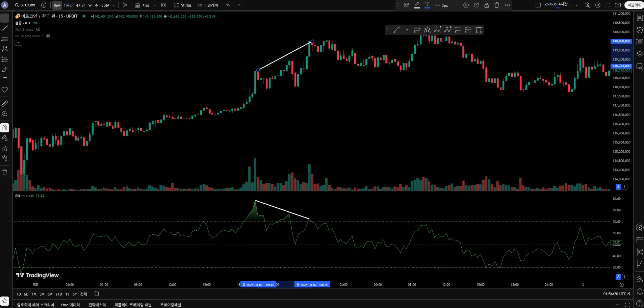Viewport: 644px width, 308px height.
Task: Expand the favorite indicators dropdown arrow
Action: coord(155,5)
